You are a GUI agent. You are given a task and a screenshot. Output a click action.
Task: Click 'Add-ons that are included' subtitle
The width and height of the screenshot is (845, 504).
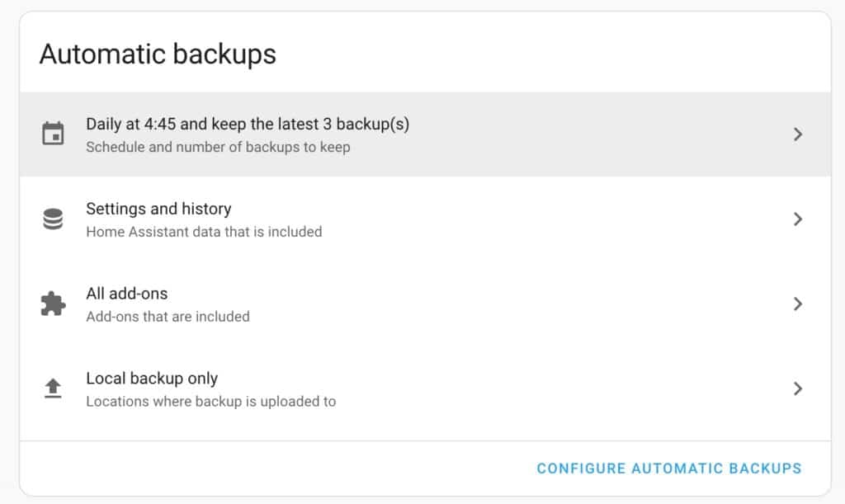[x=168, y=317]
